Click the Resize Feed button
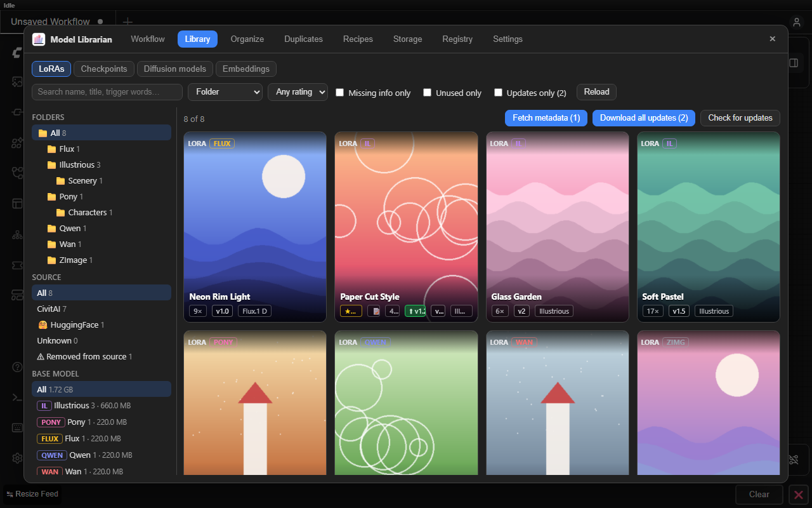 coord(32,494)
